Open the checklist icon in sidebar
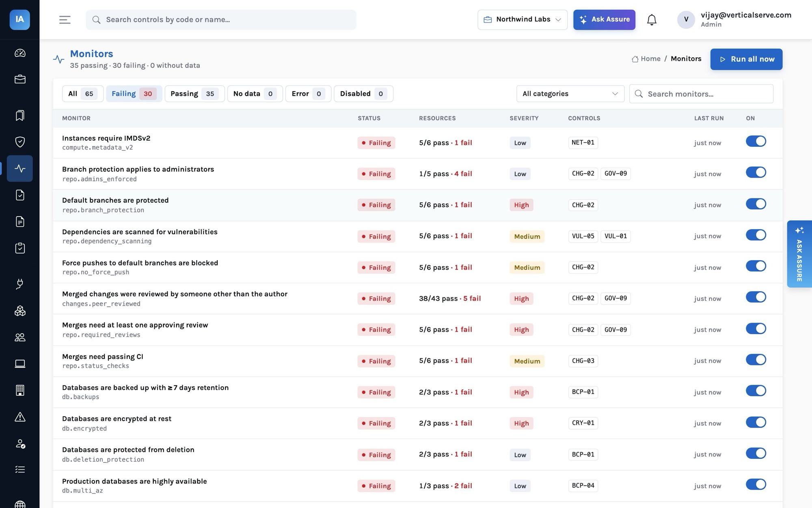 click(20, 470)
